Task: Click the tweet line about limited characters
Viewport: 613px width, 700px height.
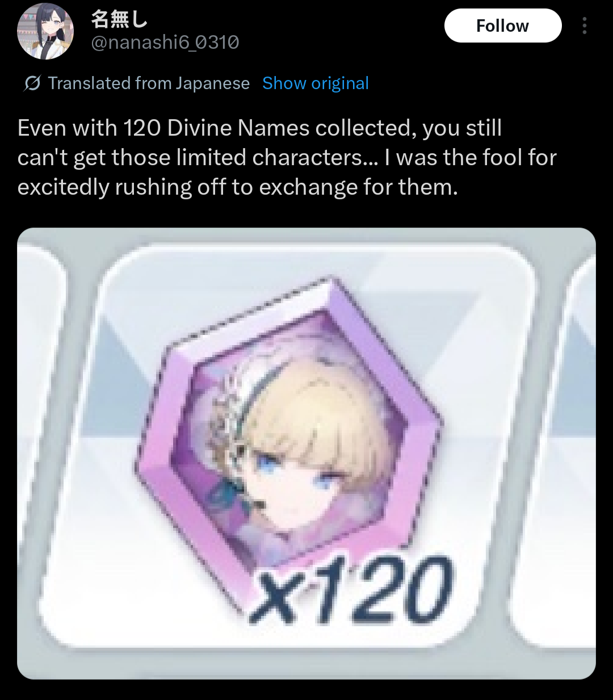Action: pyautogui.click(x=287, y=158)
